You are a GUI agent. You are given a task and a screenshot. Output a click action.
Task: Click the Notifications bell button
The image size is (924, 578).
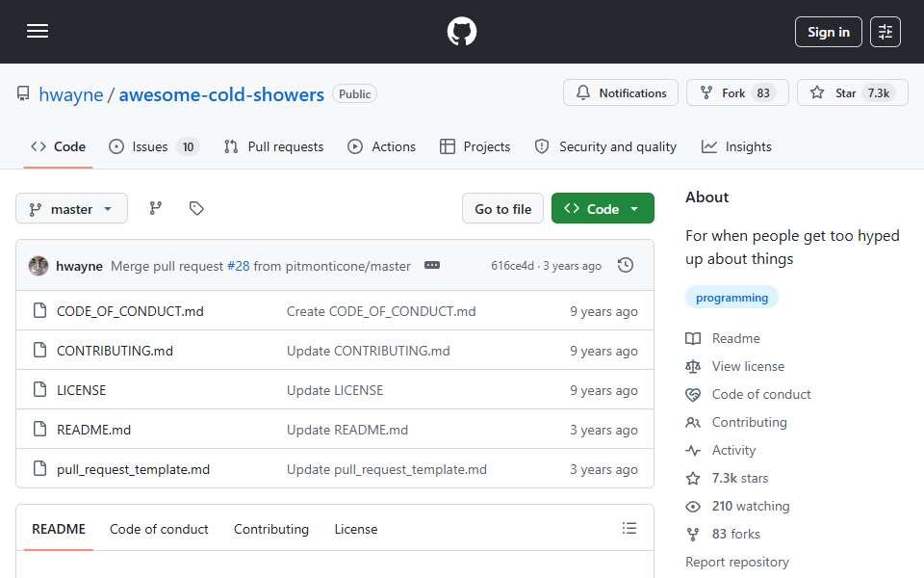point(621,92)
